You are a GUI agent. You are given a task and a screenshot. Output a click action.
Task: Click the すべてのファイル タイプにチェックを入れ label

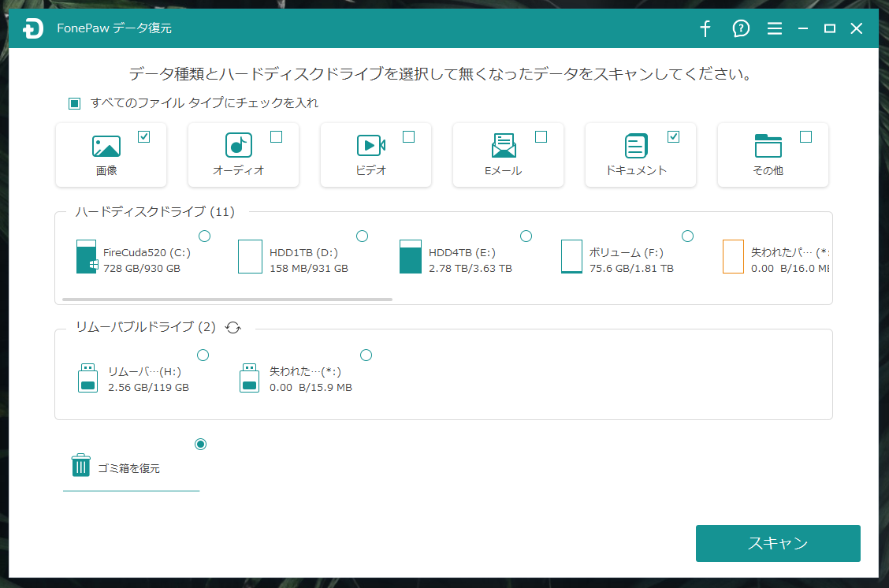click(x=204, y=102)
